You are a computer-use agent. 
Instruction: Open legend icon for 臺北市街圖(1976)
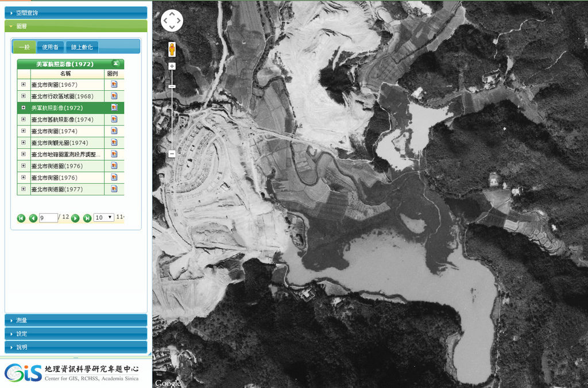tap(114, 178)
